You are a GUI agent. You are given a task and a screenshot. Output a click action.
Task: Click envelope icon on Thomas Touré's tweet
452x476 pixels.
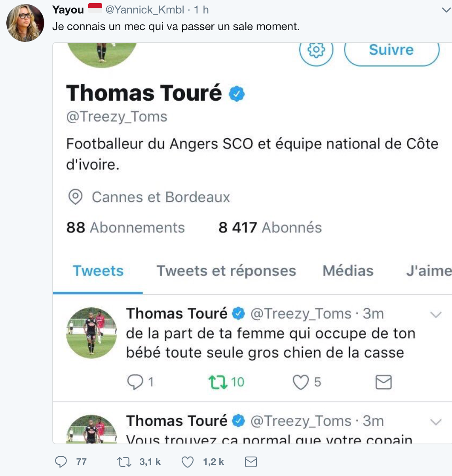click(383, 382)
